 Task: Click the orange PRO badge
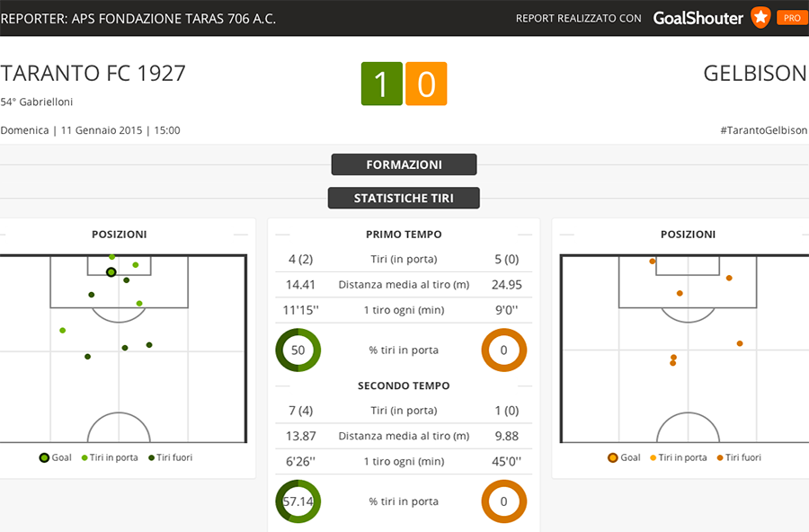(x=792, y=18)
